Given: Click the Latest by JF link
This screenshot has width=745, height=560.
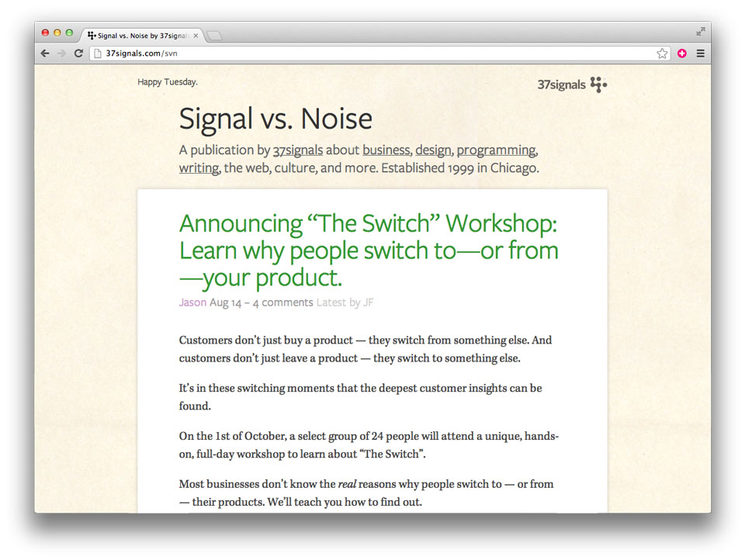Looking at the screenshot, I should (345, 302).
